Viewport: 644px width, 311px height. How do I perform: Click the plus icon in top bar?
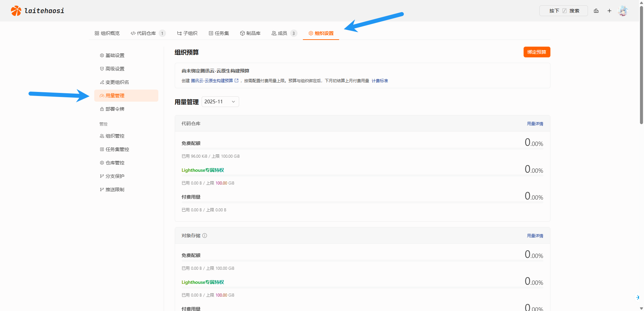609,11
